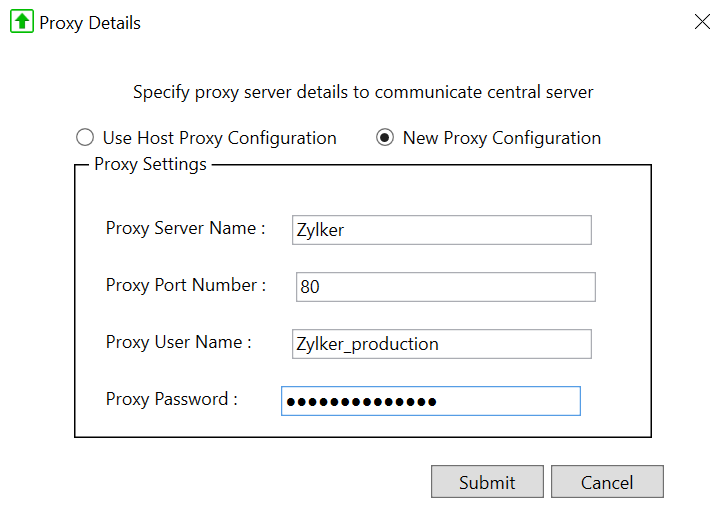Click the "Proxy Port Number :" label
The height and width of the screenshot is (512, 719).
coord(186,285)
